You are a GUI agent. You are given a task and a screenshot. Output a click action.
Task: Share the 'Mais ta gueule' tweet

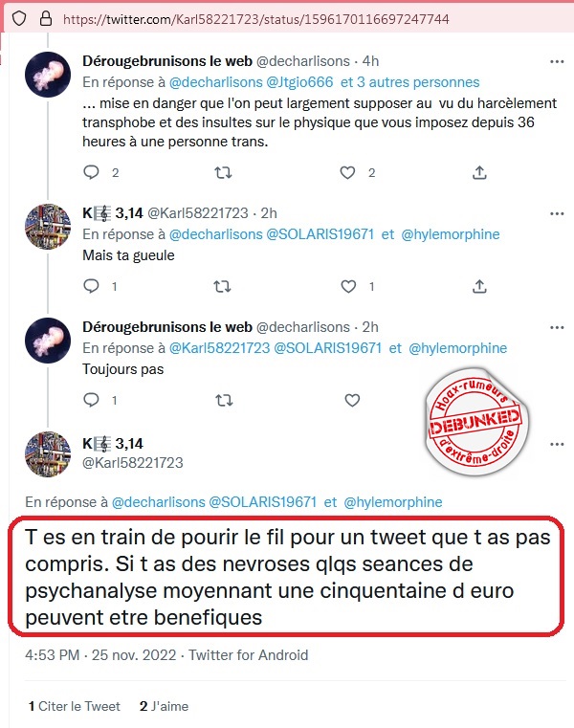(479, 286)
